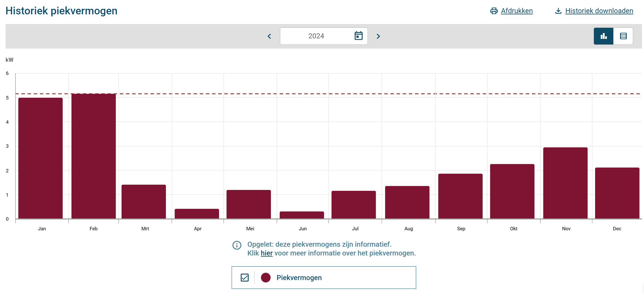Click the download icon beside Historiek downloaden
Image resolution: width=644 pixels, height=295 pixels.
pos(558,11)
